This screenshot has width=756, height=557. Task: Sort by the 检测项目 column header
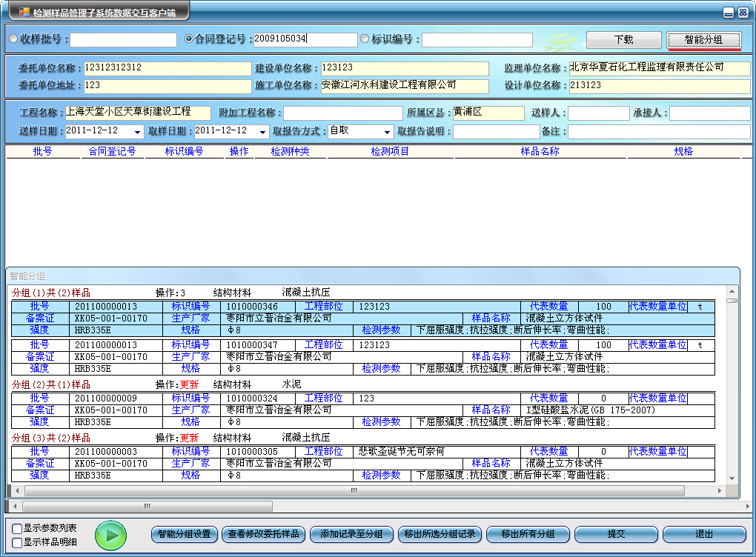(390, 152)
